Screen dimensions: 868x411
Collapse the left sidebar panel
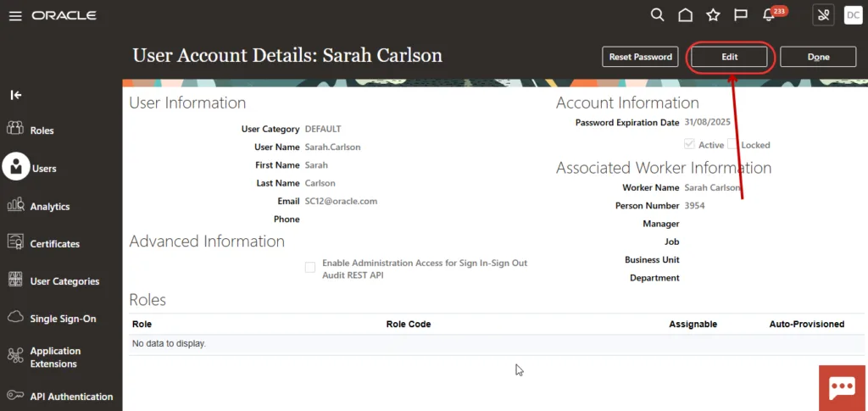tap(15, 95)
